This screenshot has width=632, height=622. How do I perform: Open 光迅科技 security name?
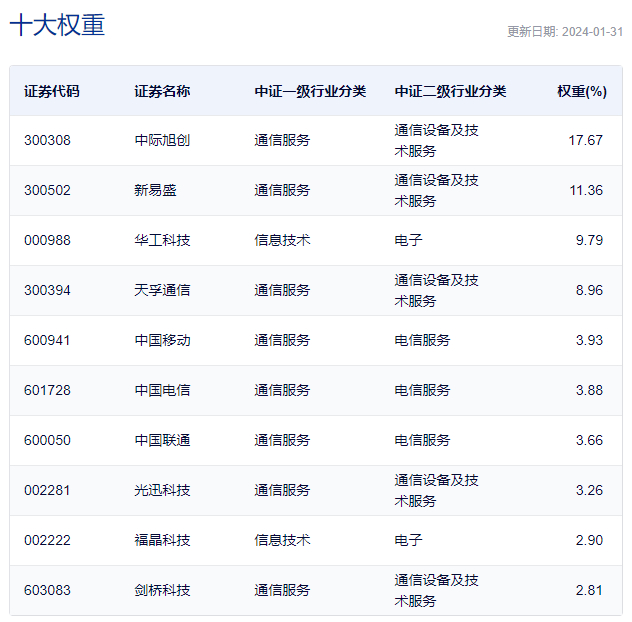162,490
